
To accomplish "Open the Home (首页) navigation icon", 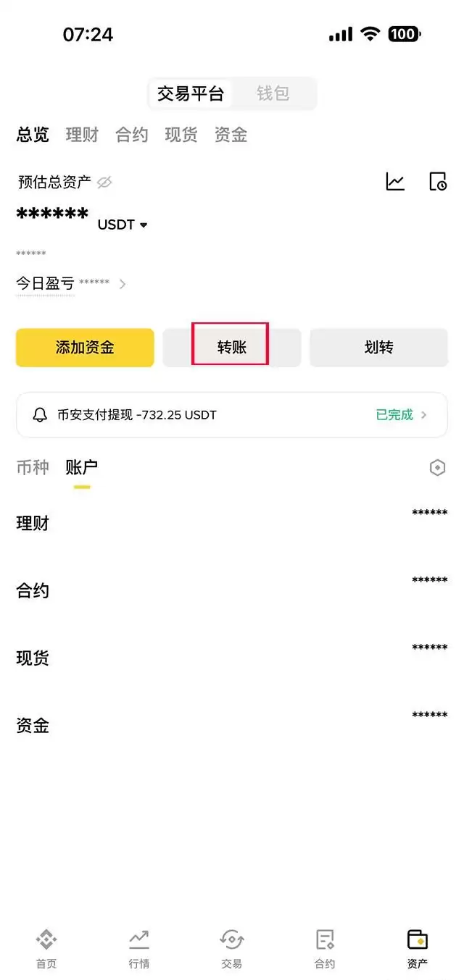I will 46,945.
